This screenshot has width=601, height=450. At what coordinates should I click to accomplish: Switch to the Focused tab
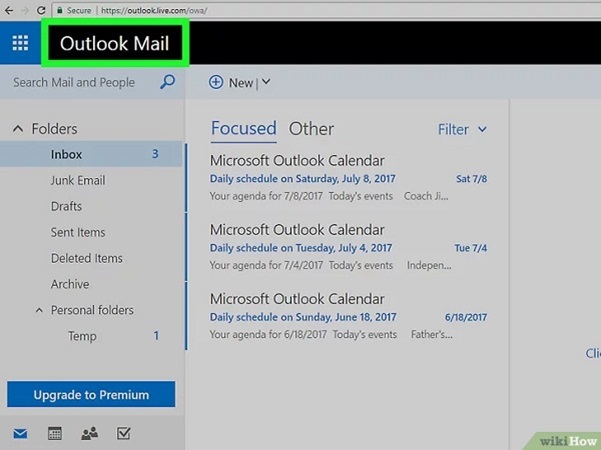pos(244,128)
